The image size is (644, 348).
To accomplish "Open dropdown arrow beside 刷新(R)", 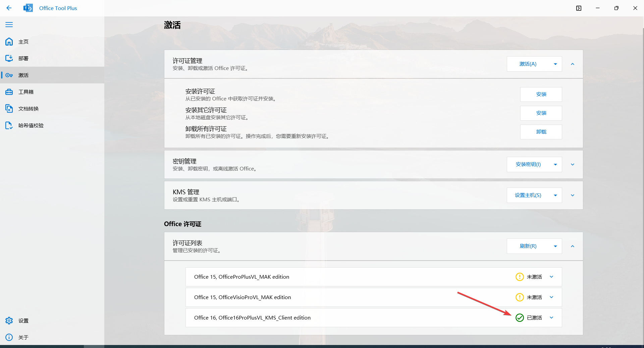I will coord(555,246).
